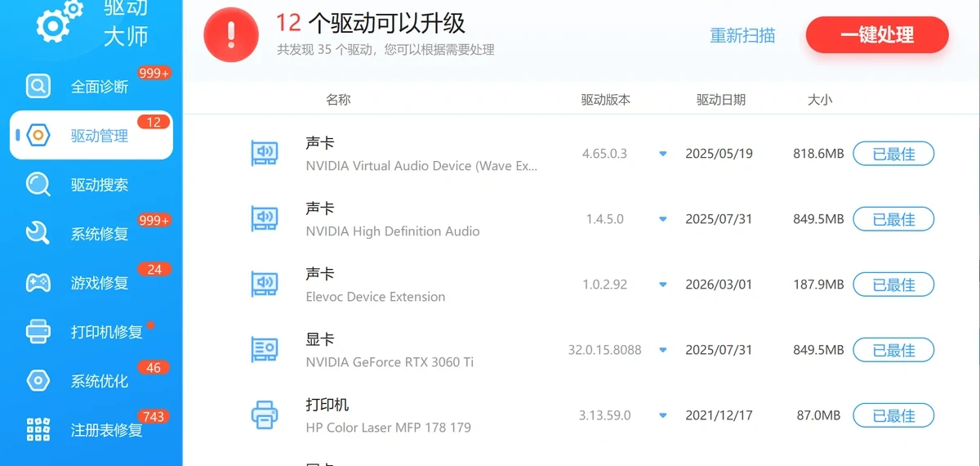Select HP Color Laser MFP 178 179 text

pos(388,428)
